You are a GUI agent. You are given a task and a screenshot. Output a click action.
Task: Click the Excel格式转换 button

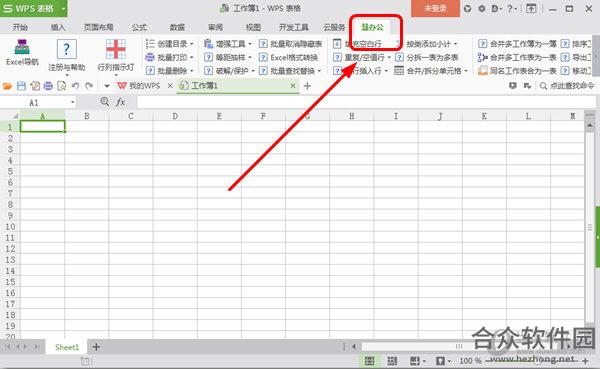point(289,57)
